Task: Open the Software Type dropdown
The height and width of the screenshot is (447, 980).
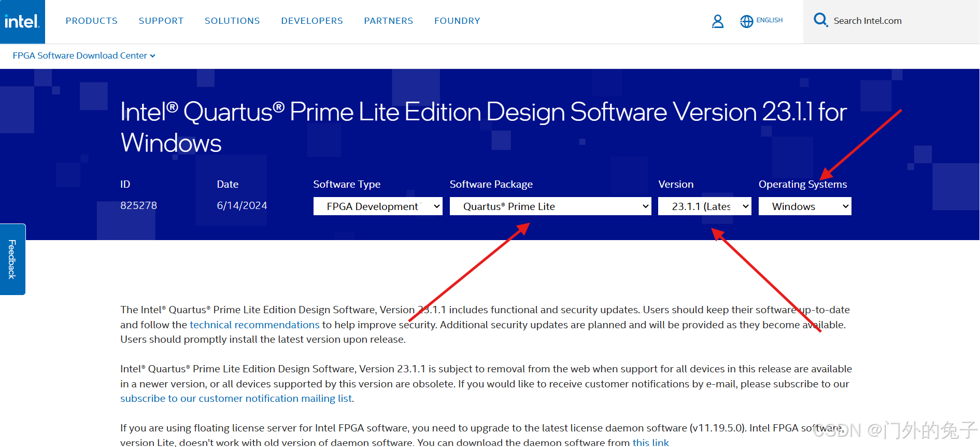Action: coord(378,206)
